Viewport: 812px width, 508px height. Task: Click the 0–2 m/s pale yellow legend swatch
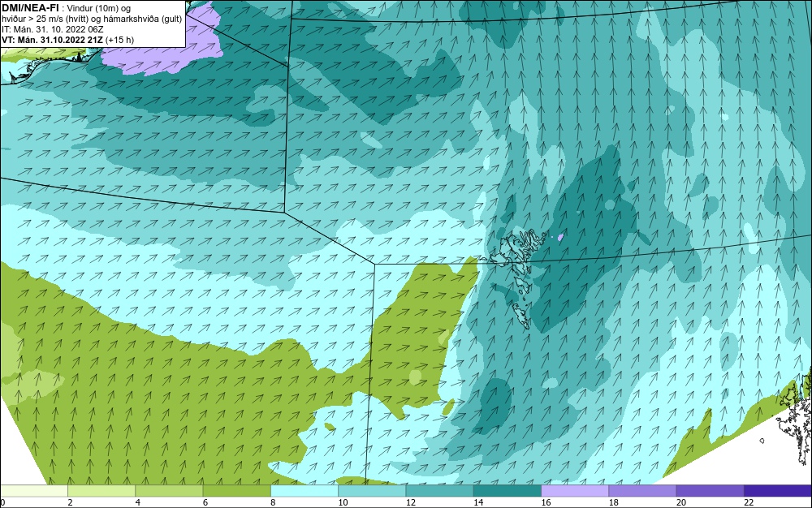(33, 491)
